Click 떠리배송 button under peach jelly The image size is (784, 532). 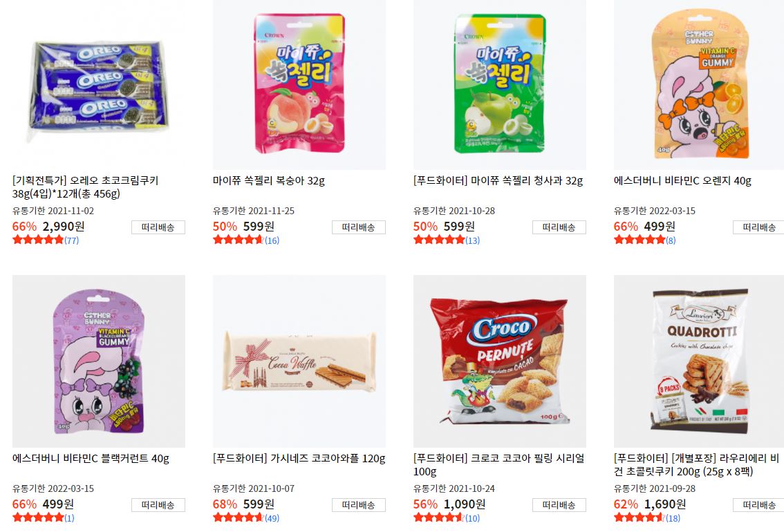pyautogui.click(x=359, y=227)
